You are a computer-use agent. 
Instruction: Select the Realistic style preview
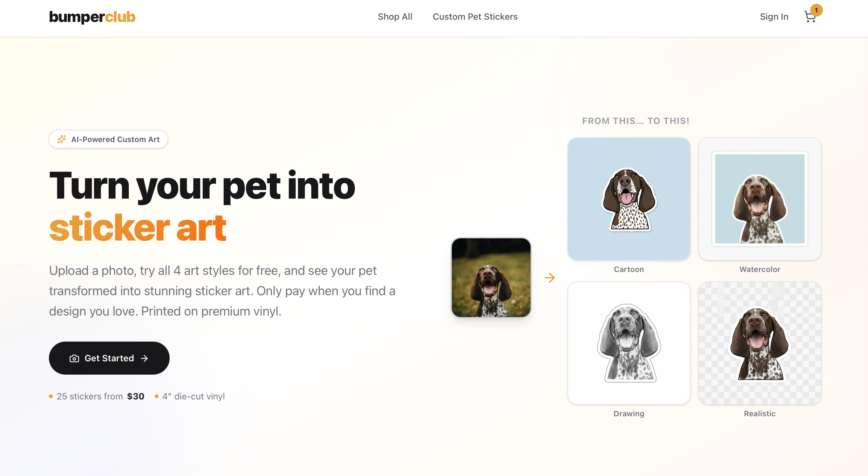pyautogui.click(x=760, y=343)
